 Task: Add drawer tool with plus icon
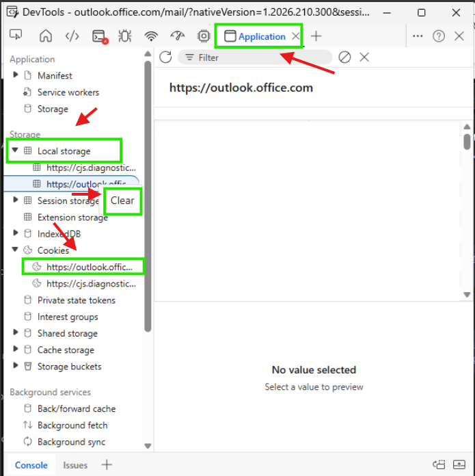coord(107,464)
